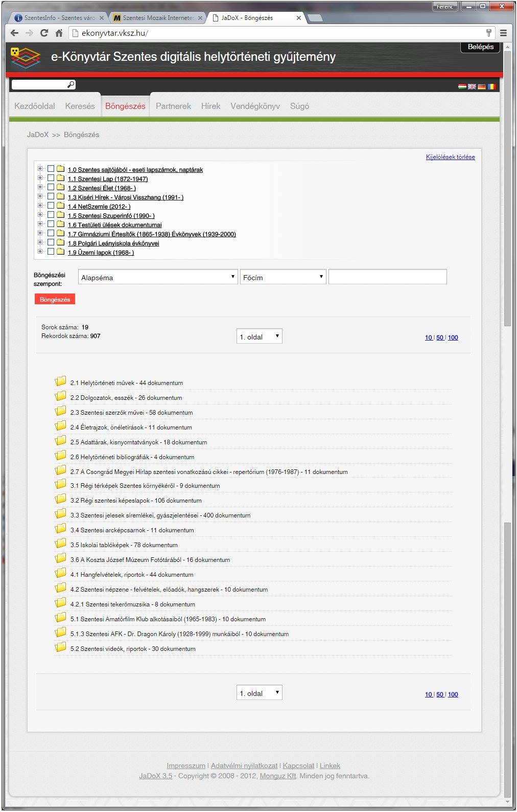Switch language using the English flag
Screen dimensions: 517x812
click(x=472, y=87)
